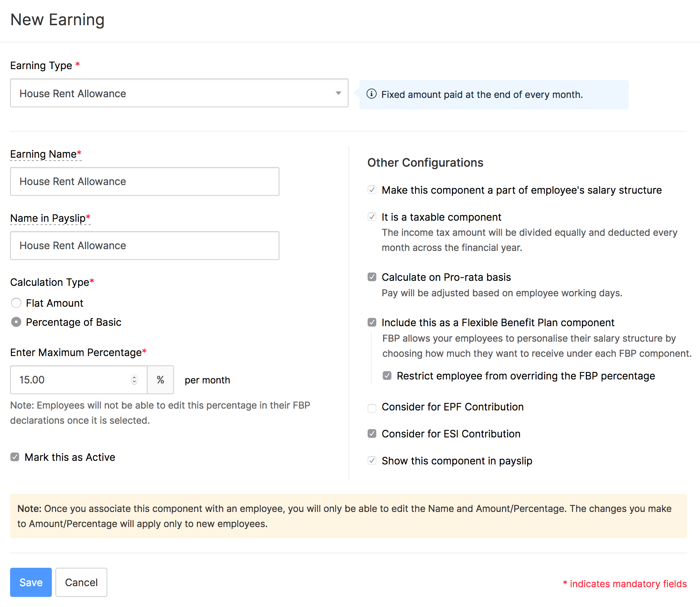The height and width of the screenshot is (607, 700).
Task: Enable Consider for EPF Contribution
Action: click(x=372, y=408)
